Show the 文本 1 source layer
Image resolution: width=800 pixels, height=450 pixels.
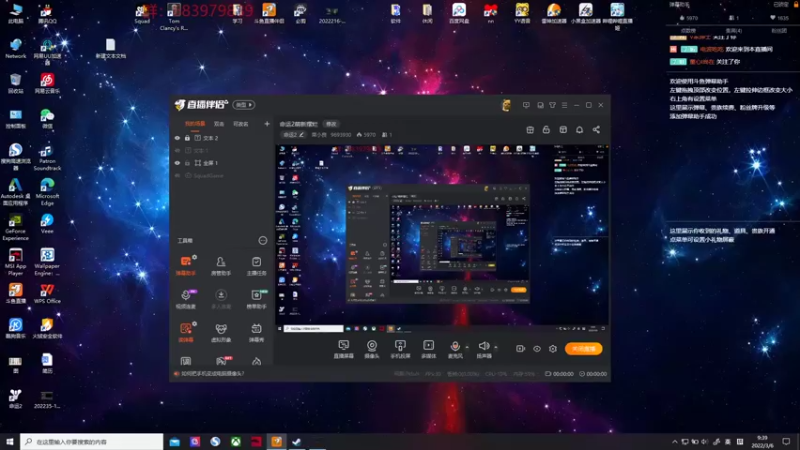[x=178, y=151]
